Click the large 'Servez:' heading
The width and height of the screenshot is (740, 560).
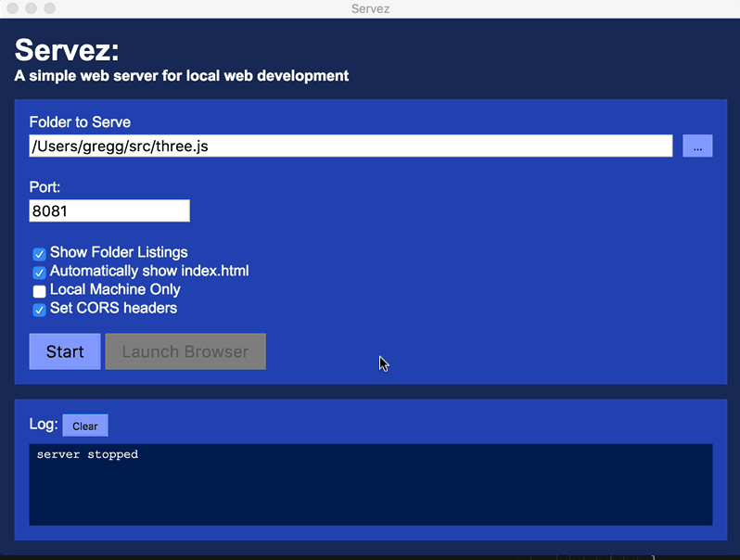(67, 50)
